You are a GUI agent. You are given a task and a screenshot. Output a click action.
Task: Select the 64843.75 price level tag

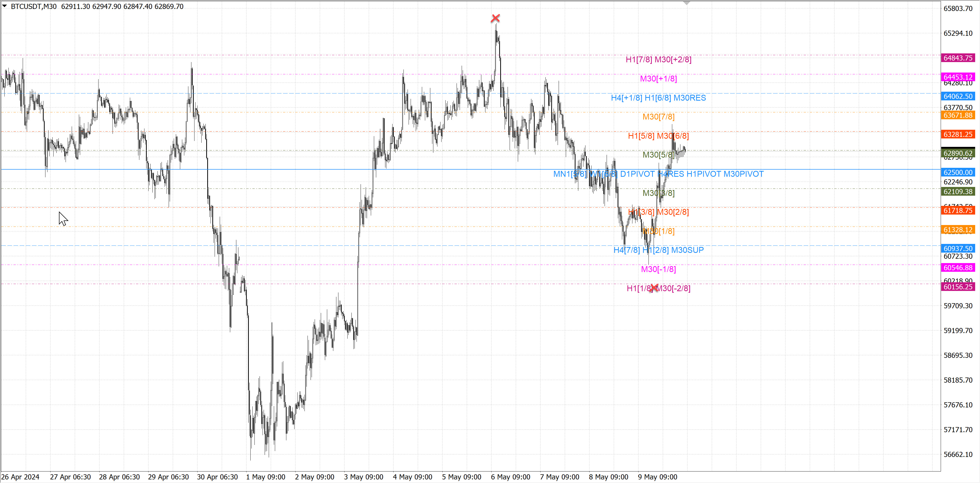click(958, 58)
